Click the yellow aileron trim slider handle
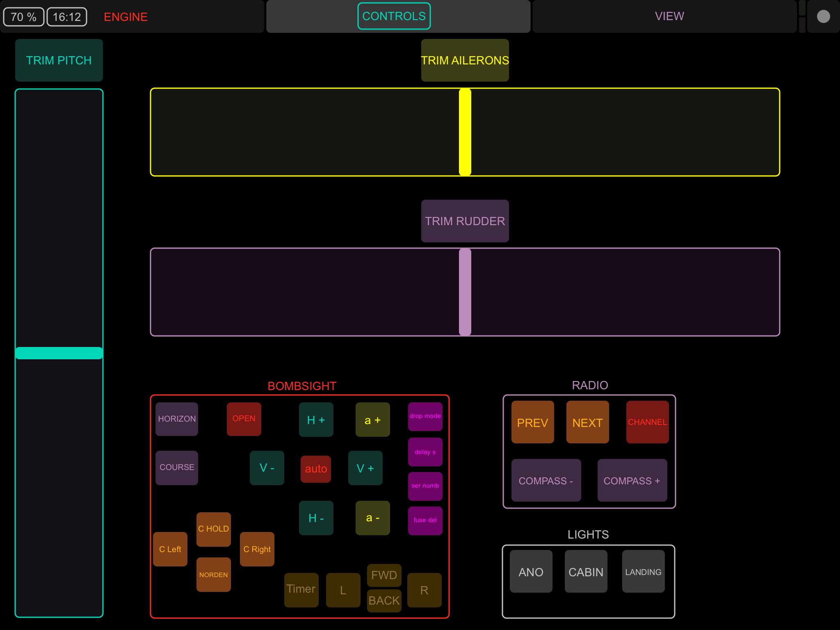Screen dimensions: 840x630 [x=465, y=132]
